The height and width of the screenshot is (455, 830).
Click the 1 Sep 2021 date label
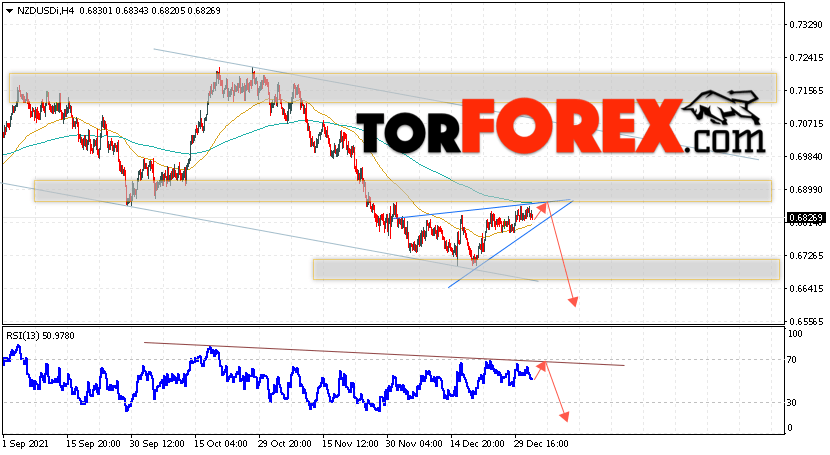(x=25, y=443)
